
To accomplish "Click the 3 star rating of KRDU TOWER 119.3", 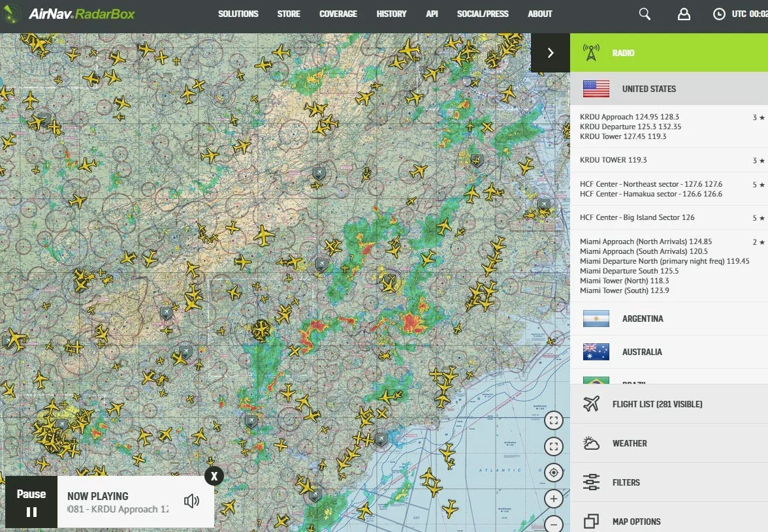I will pyautogui.click(x=759, y=161).
